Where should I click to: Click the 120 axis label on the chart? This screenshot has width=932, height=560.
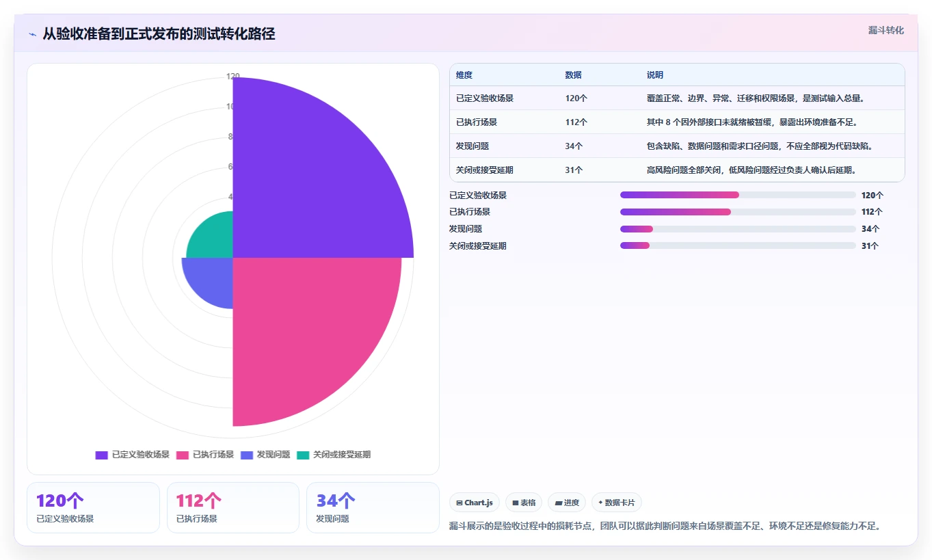(233, 77)
